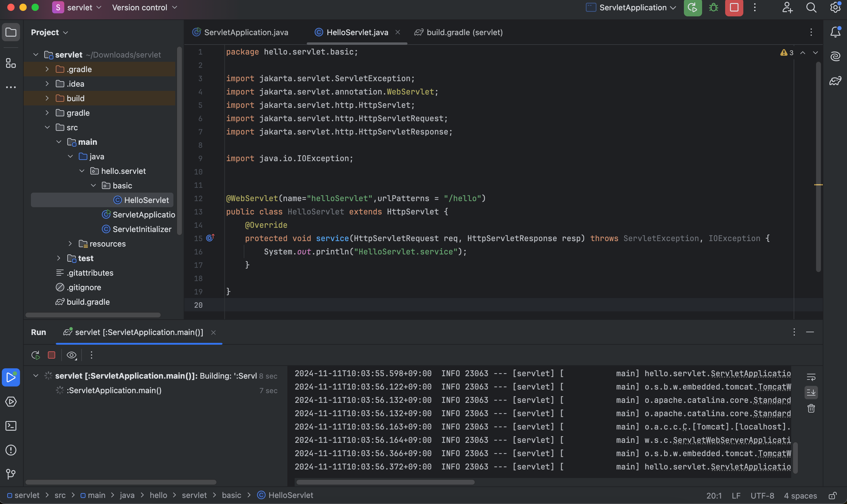Expand the test folder
The height and width of the screenshot is (504, 847).
[x=59, y=258]
